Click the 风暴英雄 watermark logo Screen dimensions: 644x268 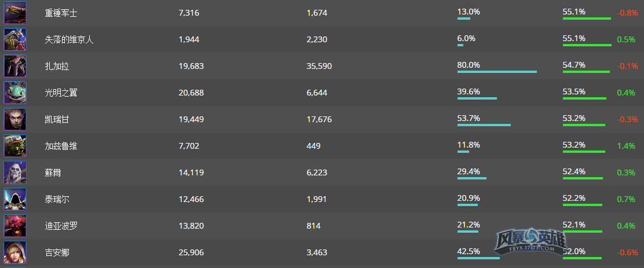tap(532, 240)
